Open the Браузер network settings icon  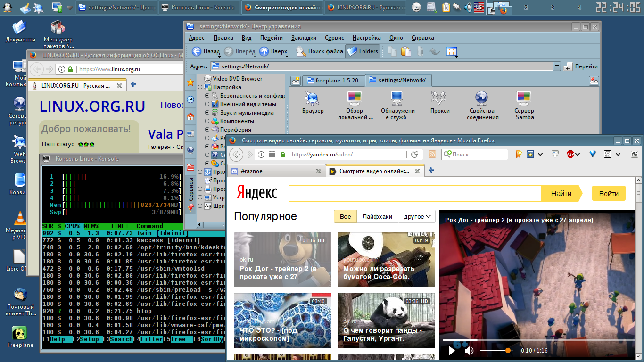(x=313, y=102)
